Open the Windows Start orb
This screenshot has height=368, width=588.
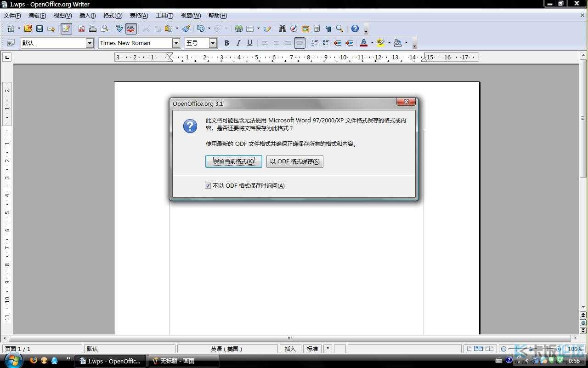click(x=13, y=360)
